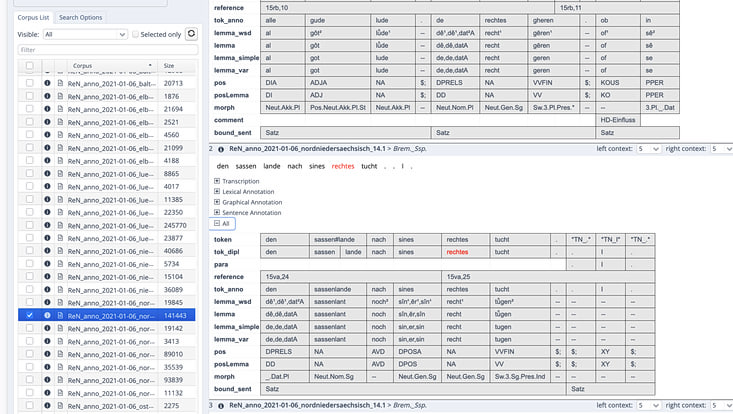Tick the checkbox for corpus sized 11132
The width and height of the screenshot is (733, 414).
pyautogui.click(x=29, y=393)
